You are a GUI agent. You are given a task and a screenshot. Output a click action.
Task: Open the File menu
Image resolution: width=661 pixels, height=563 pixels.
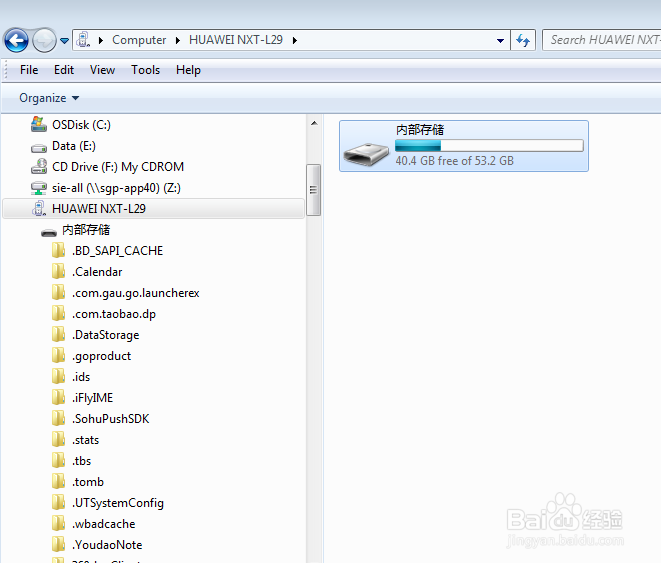coord(29,70)
